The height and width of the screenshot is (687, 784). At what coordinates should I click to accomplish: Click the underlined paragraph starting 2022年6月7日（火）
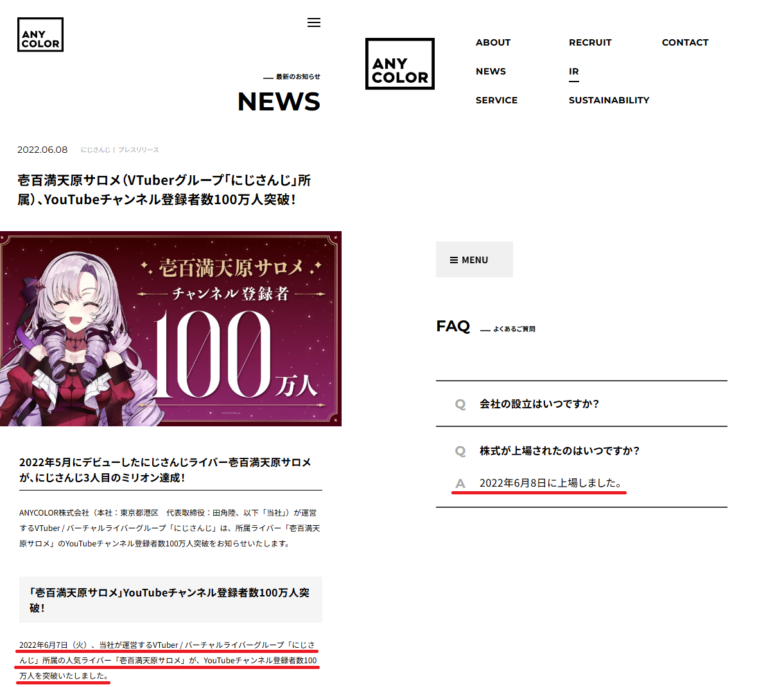click(168, 660)
